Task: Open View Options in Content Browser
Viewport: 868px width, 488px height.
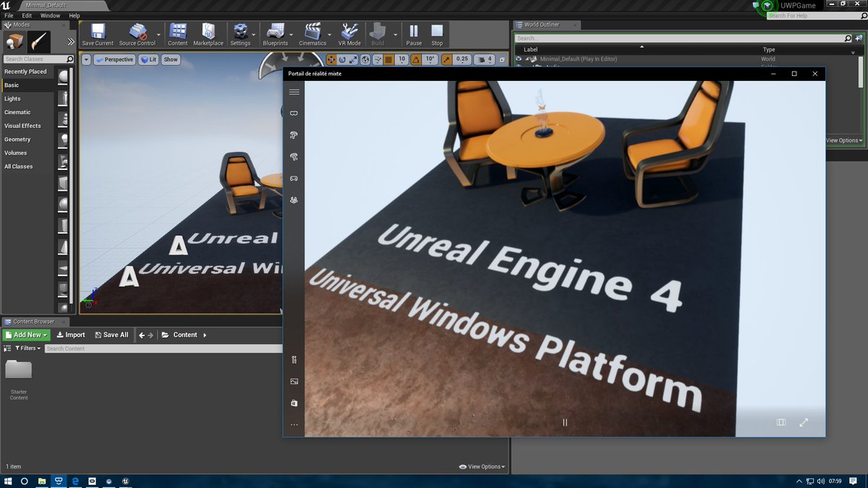Action: [x=482, y=467]
